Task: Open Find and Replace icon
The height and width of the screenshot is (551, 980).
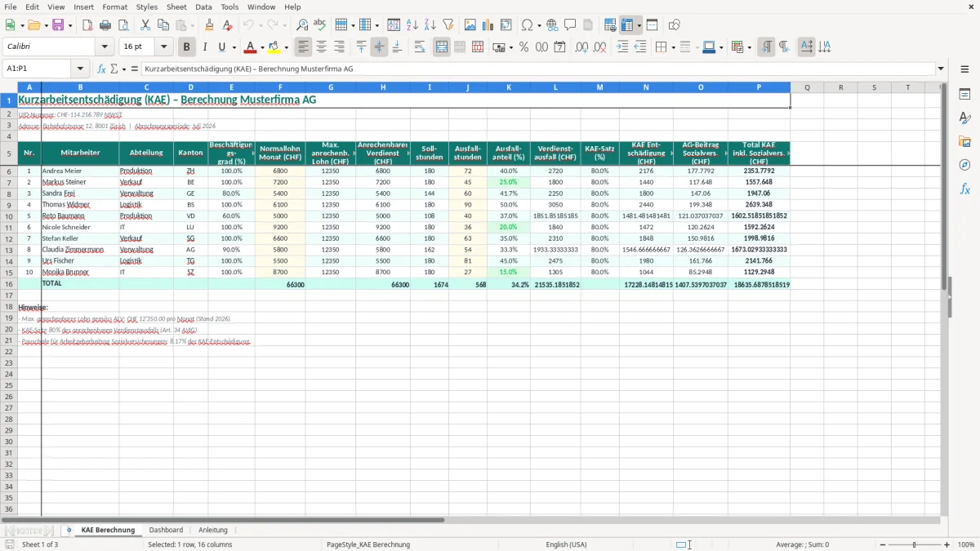Action: [x=302, y=25]
